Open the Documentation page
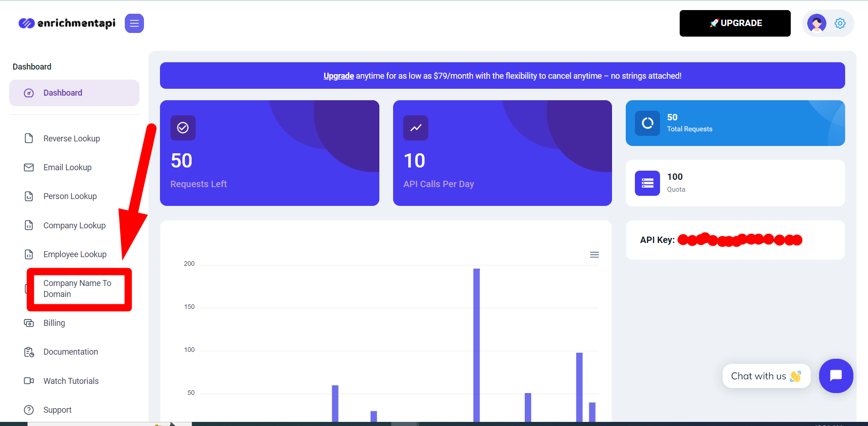This screenshot has width=868, height=426. (x=70, y=352)
